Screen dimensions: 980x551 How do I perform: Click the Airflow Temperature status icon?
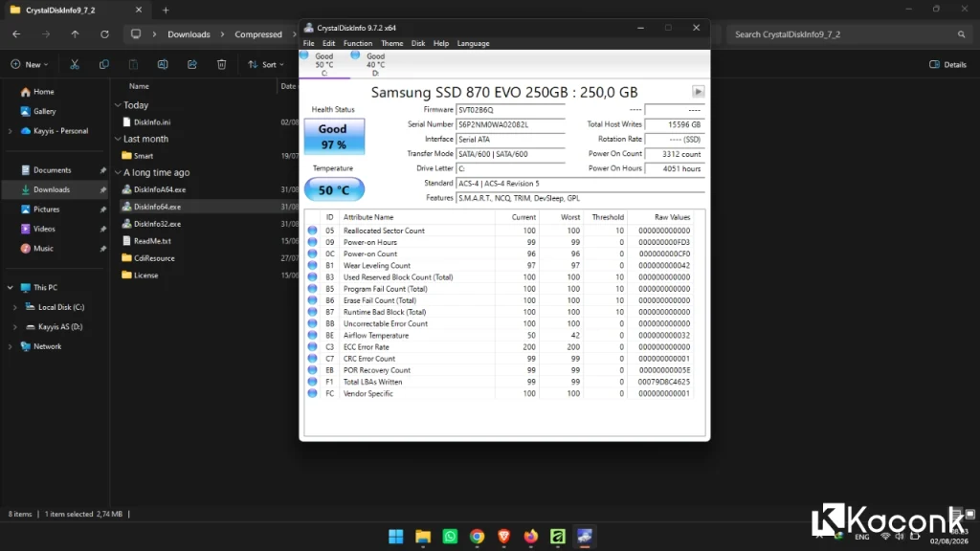[x=313, y=336]
